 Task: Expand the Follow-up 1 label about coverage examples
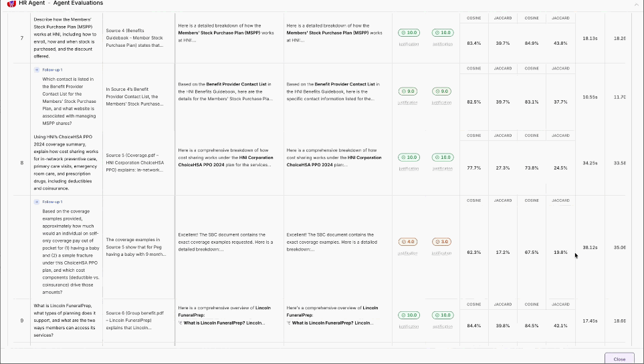[x=52, y=202]
